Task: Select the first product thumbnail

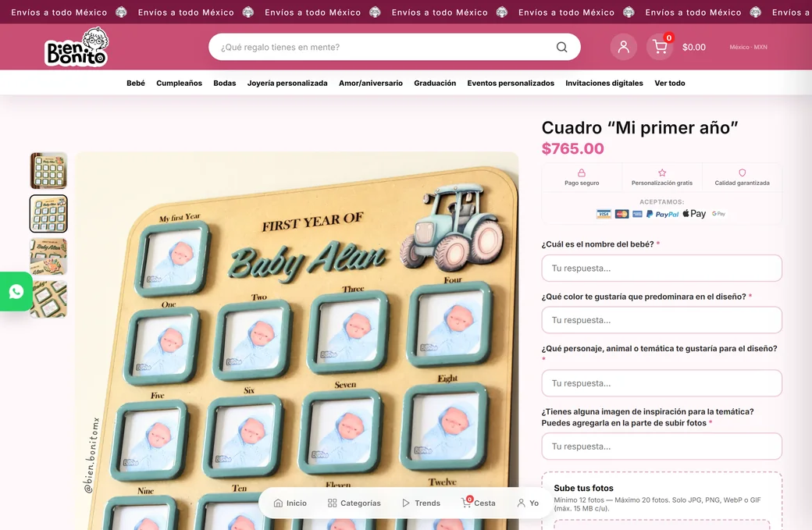Action: 48,171
